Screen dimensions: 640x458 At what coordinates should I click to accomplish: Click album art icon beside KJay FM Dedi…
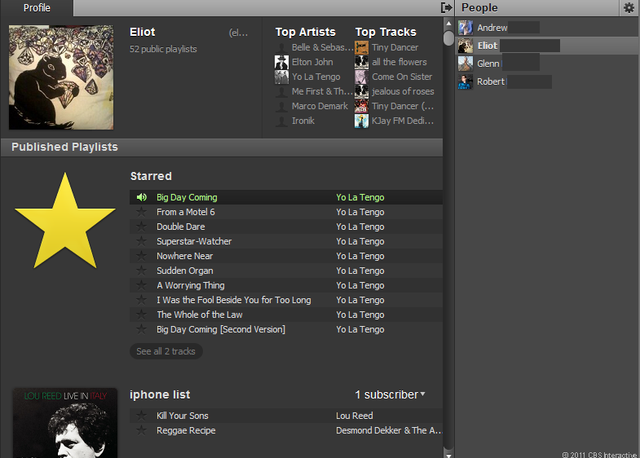click(362, 121)
